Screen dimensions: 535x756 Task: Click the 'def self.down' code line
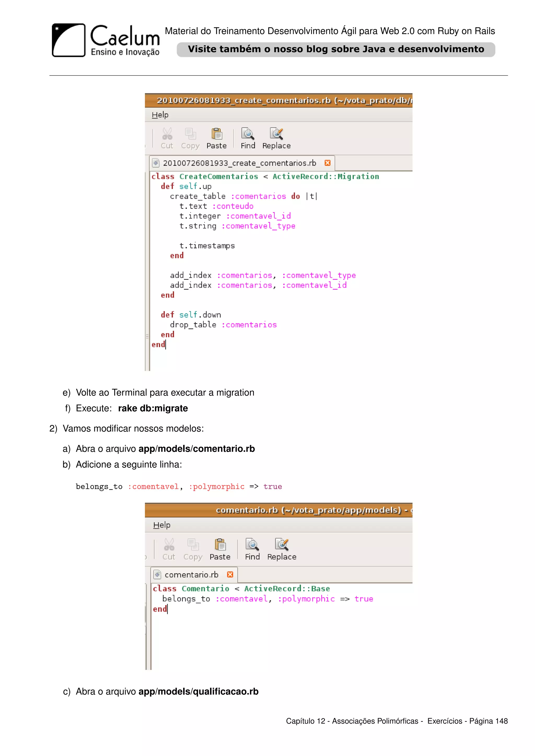(191, 315)
